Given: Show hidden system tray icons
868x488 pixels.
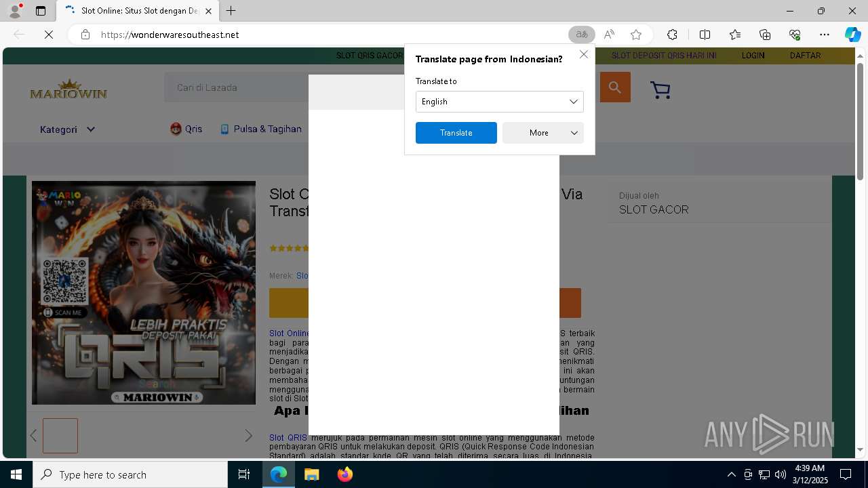Looking at the screenshot, I should tap(731, 474).
